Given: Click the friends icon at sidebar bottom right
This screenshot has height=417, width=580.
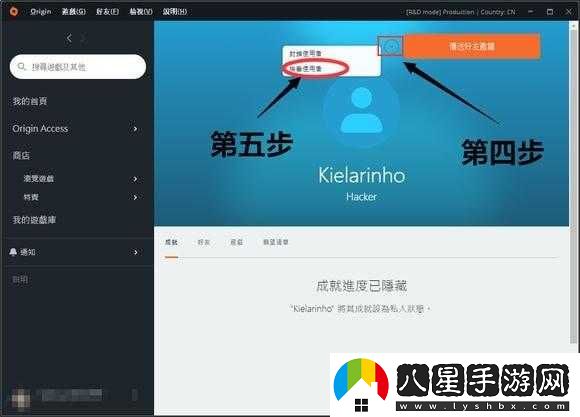Looking at the screenshot, I should [135, 395].
